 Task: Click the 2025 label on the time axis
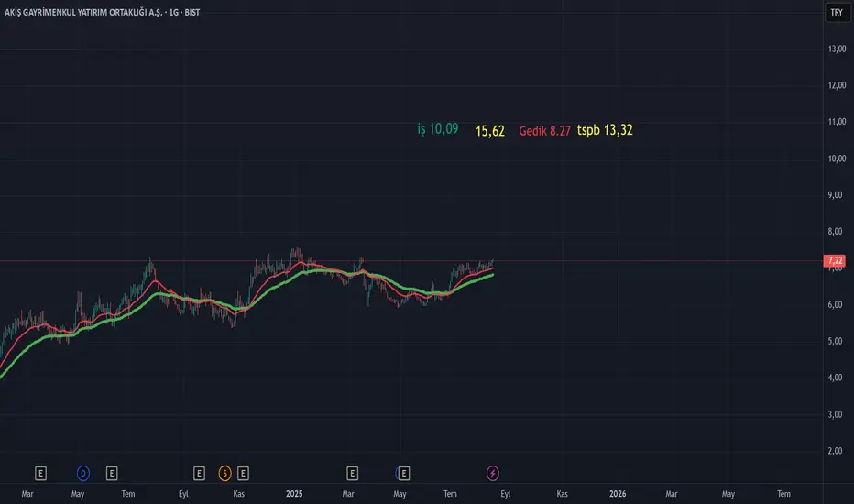[294, 494]
